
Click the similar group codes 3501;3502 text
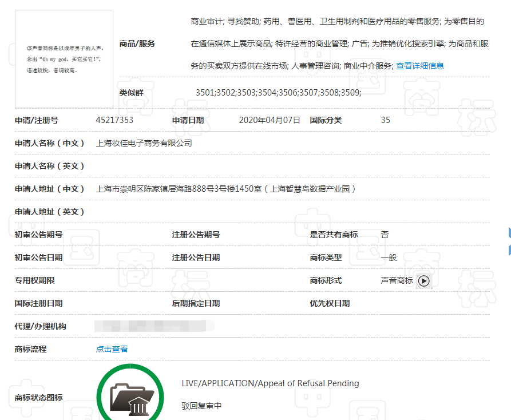[278, 92]
